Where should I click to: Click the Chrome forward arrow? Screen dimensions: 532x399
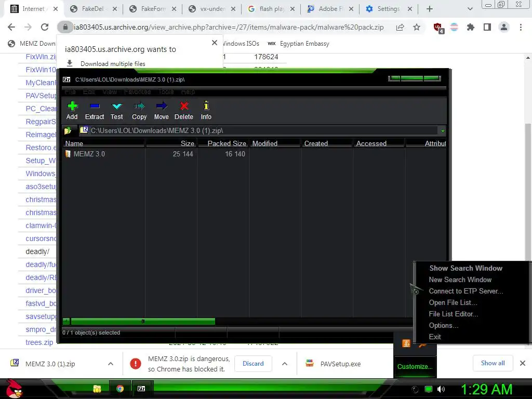coord(28,27)
